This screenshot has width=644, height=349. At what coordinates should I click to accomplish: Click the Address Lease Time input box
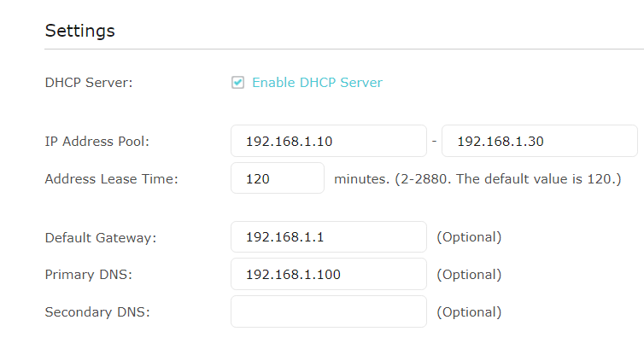pyautogui.click(x=278, y=179)
